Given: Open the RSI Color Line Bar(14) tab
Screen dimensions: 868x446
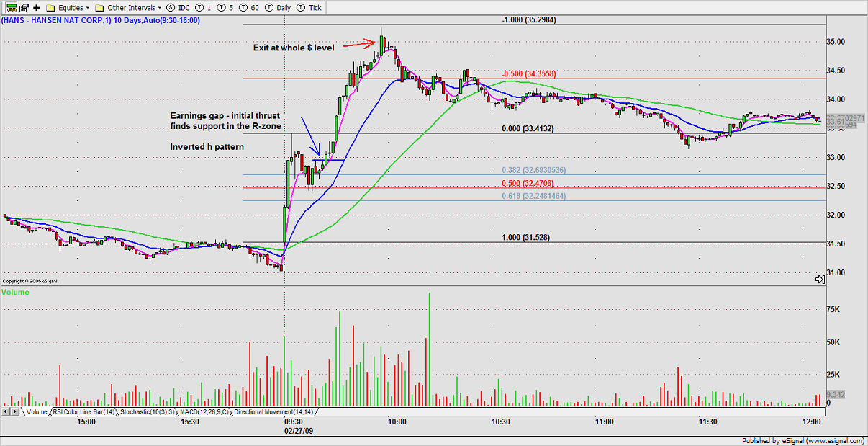Looking at the screenshot, I should tap(83, 411).
